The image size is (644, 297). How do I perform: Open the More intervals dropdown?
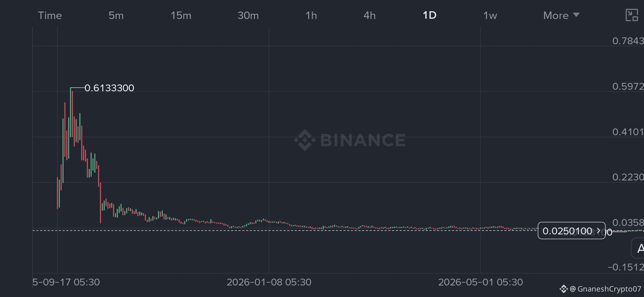tap(561, 15)
